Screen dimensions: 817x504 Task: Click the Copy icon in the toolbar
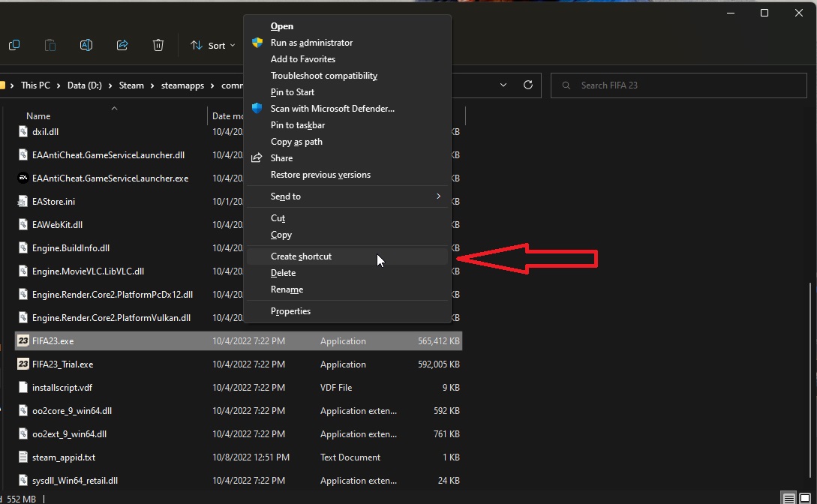14,45
